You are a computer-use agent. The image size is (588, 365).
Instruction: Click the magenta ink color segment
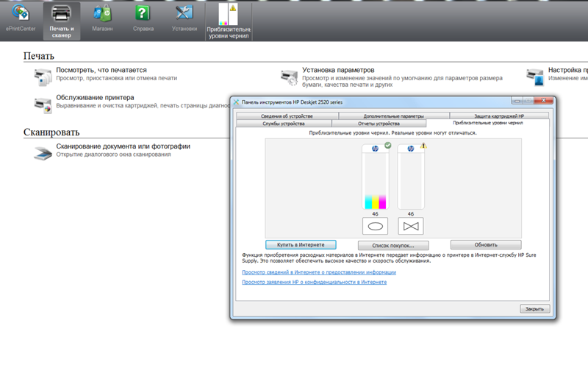click(382, 202)
